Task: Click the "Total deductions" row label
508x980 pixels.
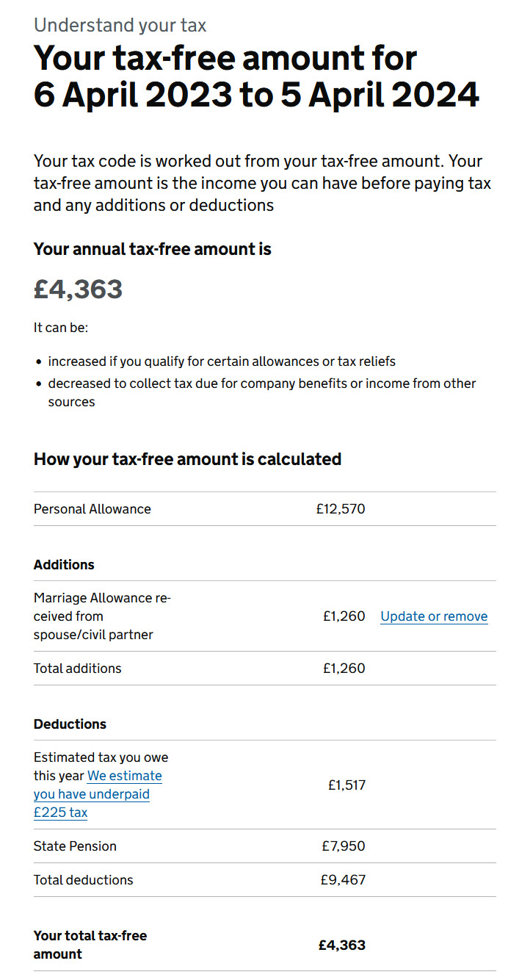Action: (83, 880)
